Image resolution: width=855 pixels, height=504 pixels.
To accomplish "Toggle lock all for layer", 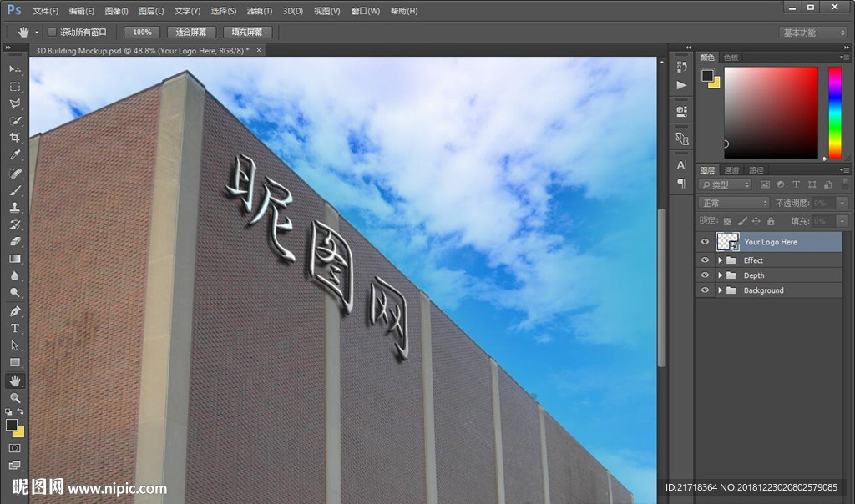I will coord(771,221).
